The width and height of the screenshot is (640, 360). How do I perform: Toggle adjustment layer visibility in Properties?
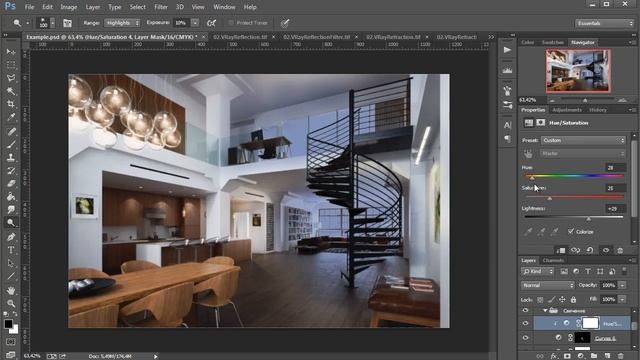pos(606,250)
